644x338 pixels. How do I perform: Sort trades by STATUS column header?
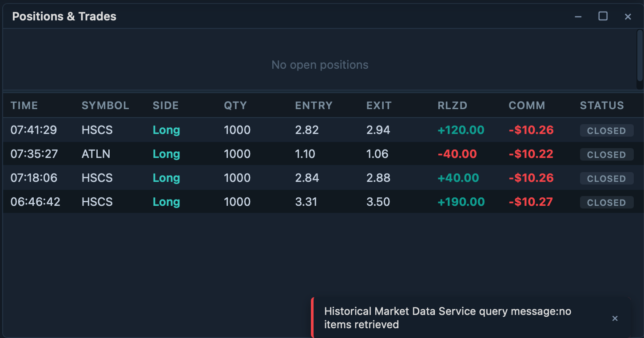click(x=602, y=106)
